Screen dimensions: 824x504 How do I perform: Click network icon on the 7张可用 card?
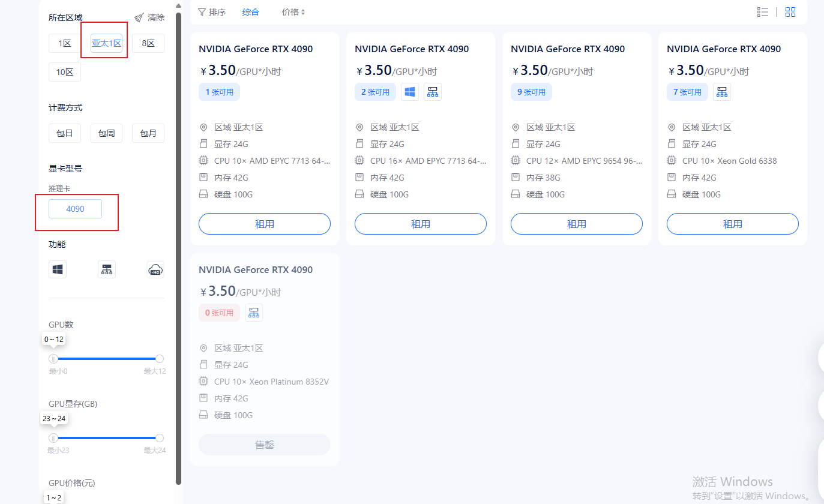(722, 92)
